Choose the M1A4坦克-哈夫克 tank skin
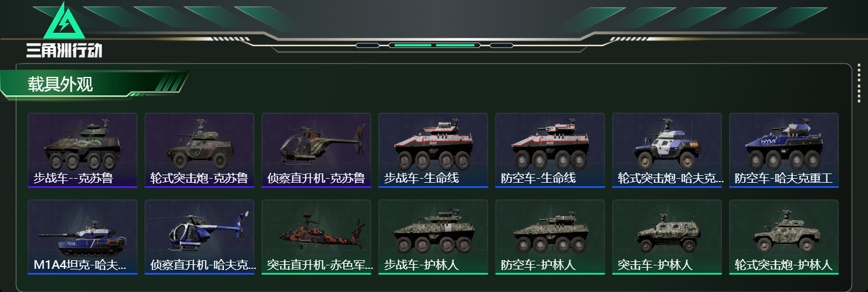 point(83,237)
